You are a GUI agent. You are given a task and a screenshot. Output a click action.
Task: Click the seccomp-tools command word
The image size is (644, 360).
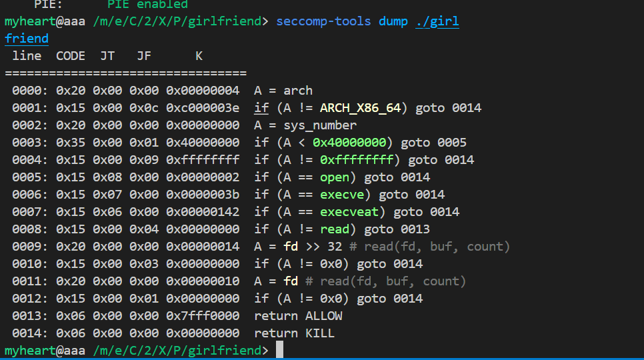(323, 21)
